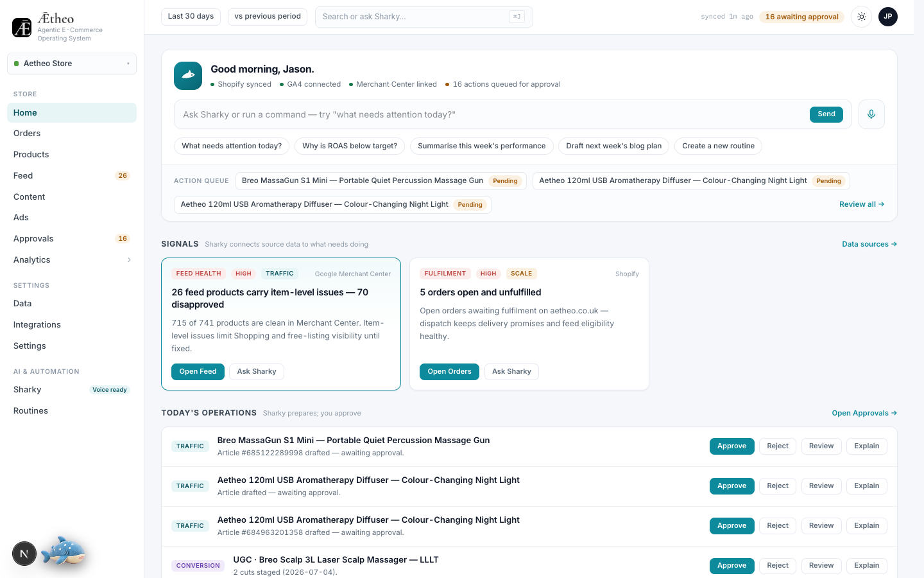Select the What needs attention today? prompt

pyautogui.click(x=232, y=146)
